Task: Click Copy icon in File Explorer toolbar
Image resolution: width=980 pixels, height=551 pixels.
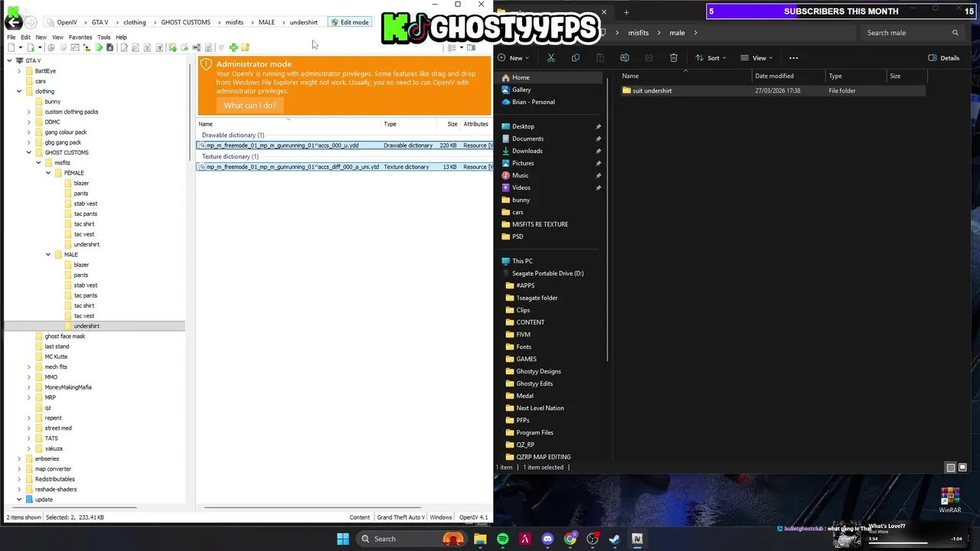Action: [x=575, y=57]
